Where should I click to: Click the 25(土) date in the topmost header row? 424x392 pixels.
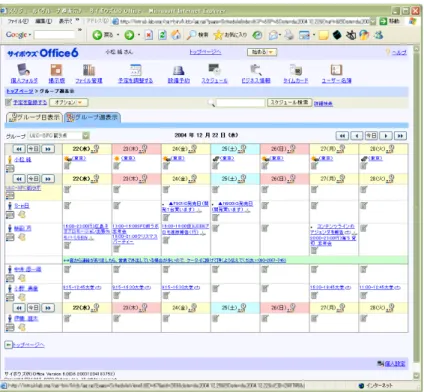pos(229,149)
